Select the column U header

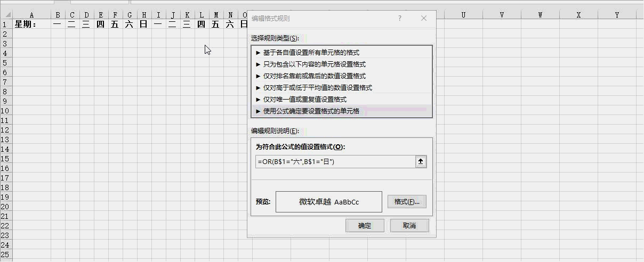pyautogui.click(x=463, y=15)
